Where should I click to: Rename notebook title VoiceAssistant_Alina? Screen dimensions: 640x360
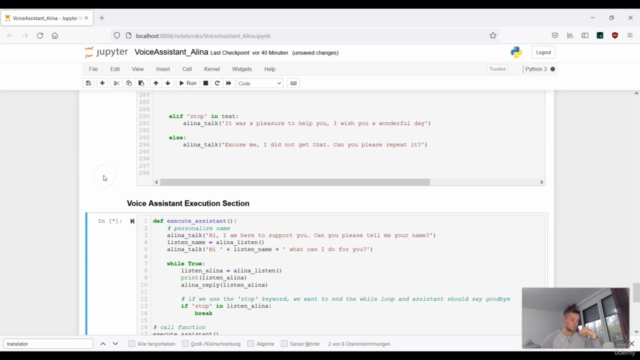[x=171, y=52]
